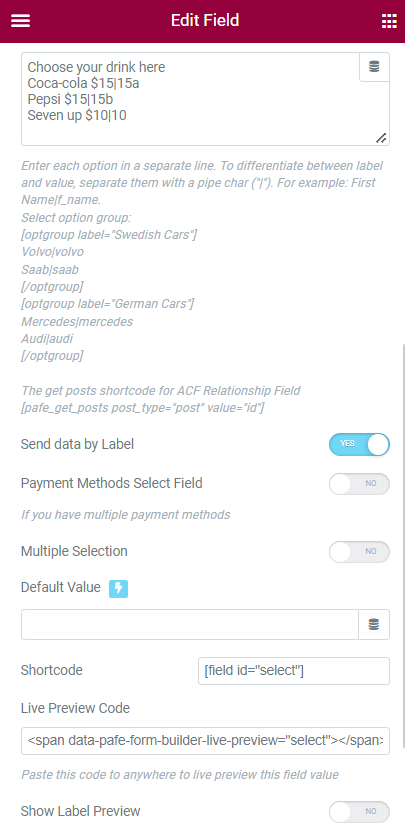The image size is (405, 836).
Task: Click the panel's vertical scrollbar
Action: click(403, 586)
